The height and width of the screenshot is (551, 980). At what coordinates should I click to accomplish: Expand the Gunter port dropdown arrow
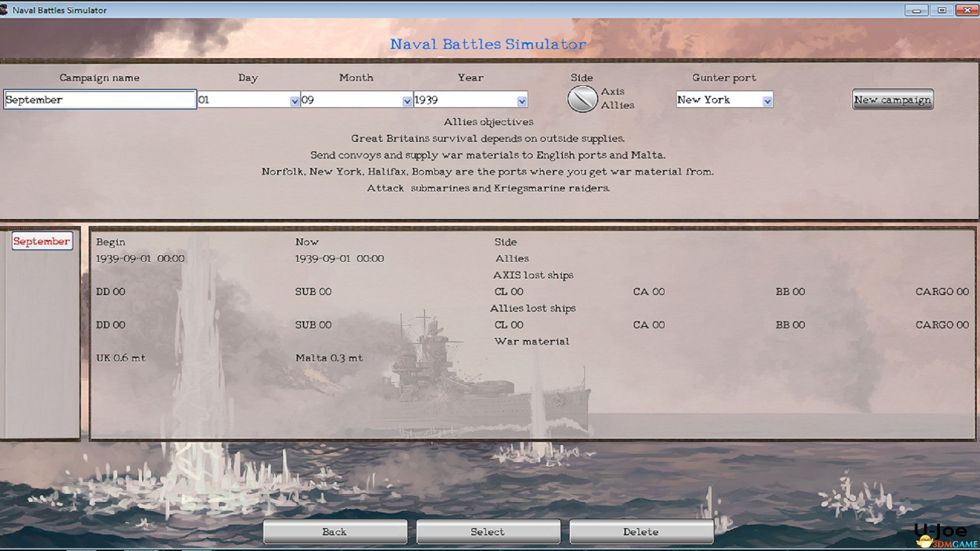coord(767,101)
